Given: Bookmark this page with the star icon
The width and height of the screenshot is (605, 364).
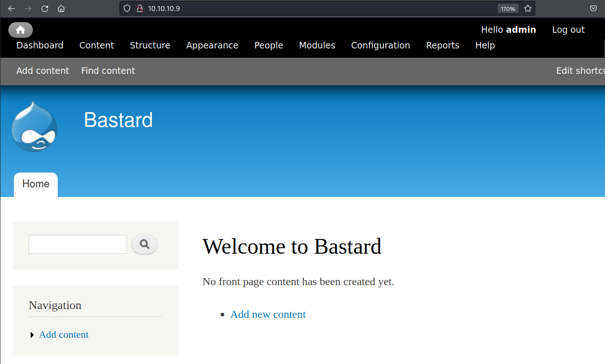Looking at the screenshot, I should point(528,8).
